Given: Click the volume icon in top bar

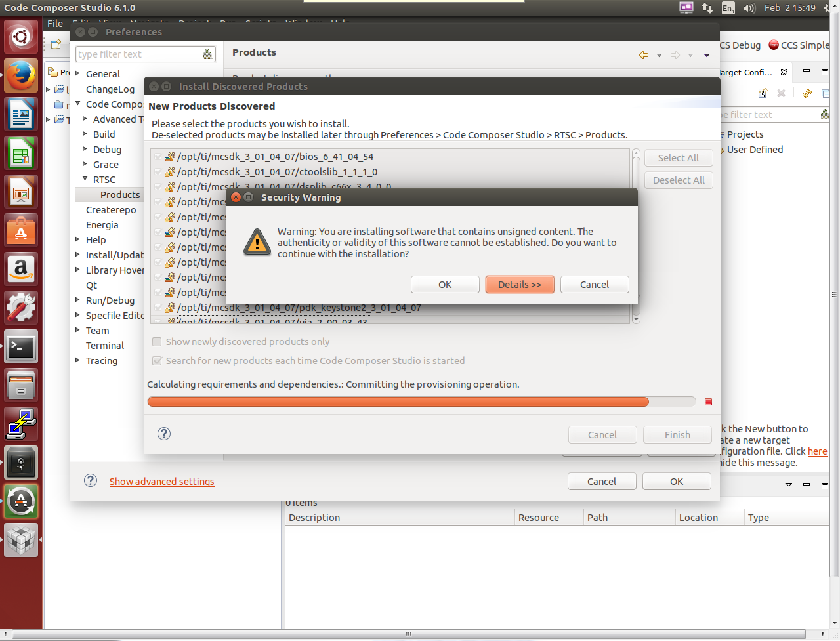Looking at the screenshot, I should click(749, 8).
